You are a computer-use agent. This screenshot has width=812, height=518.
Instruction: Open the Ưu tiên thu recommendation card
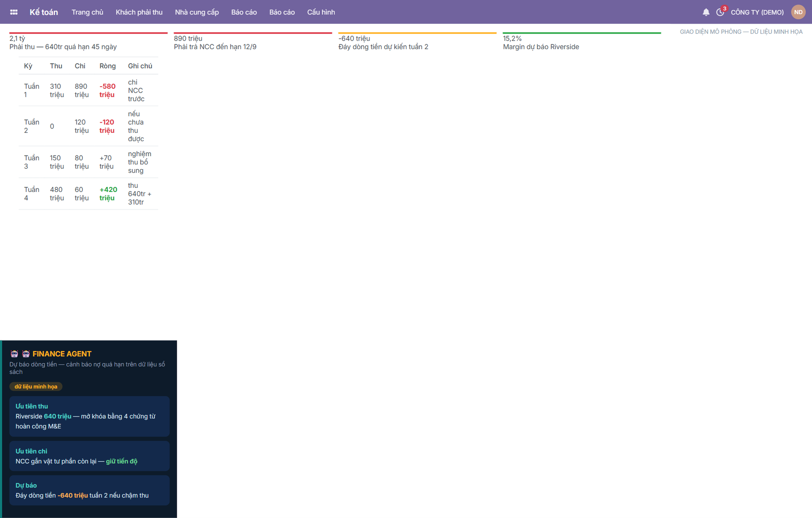tap(90, 417)
